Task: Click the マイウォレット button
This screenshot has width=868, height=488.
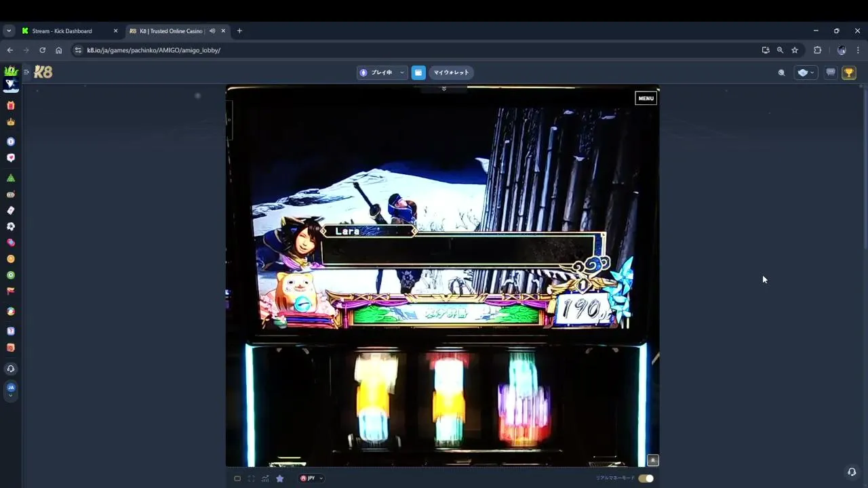Action: point(451,73)
